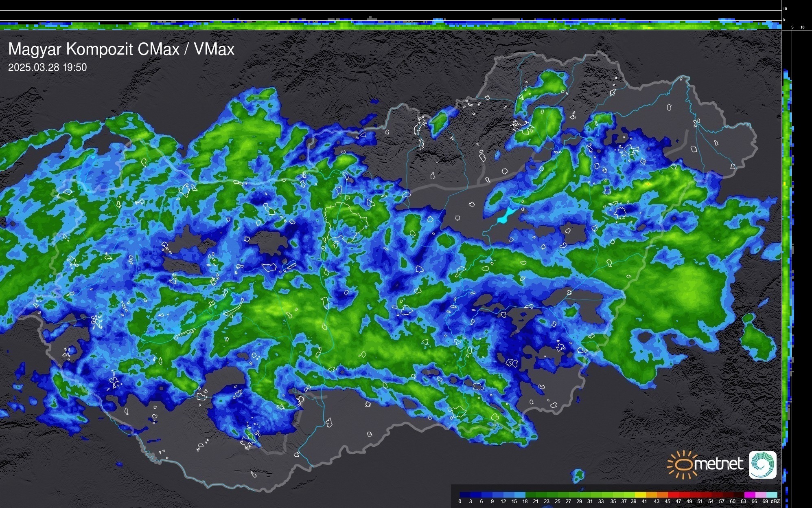Click the orange 43 dBZ legend swatch
Screen dimensions: 812x508
(x=663, y=495)
